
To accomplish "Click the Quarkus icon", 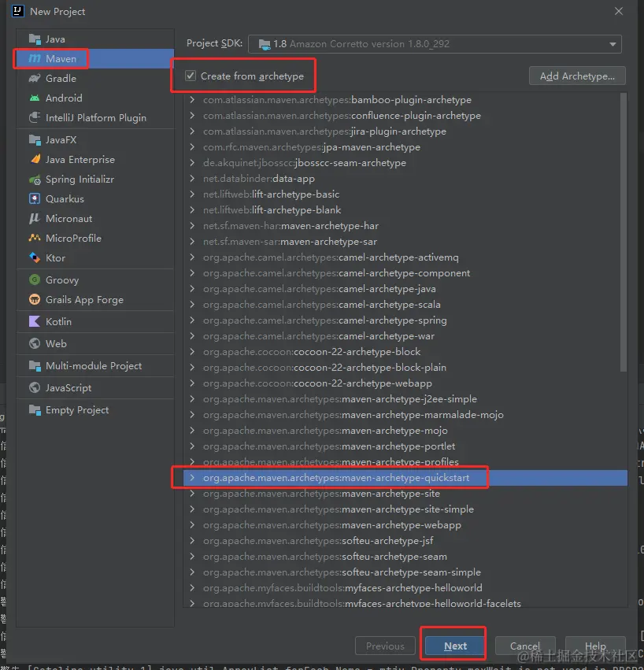I will pos(35,198).
